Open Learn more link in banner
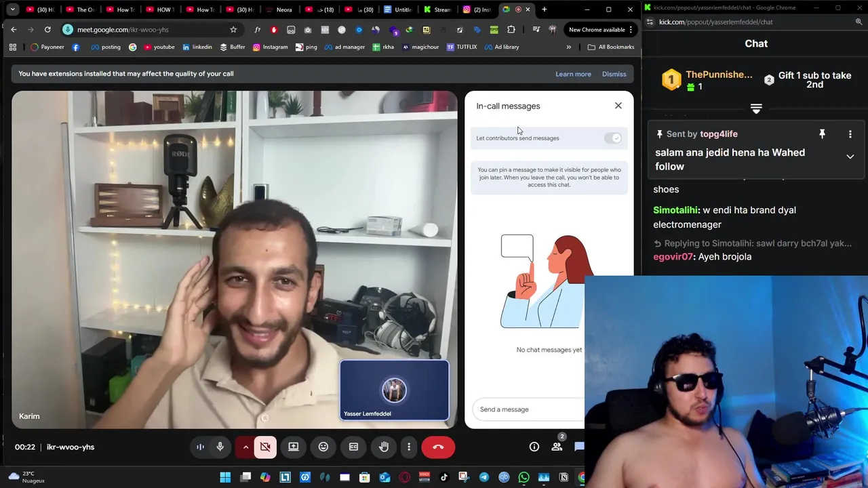Screen dimensions: 868x488 [573, 74]
